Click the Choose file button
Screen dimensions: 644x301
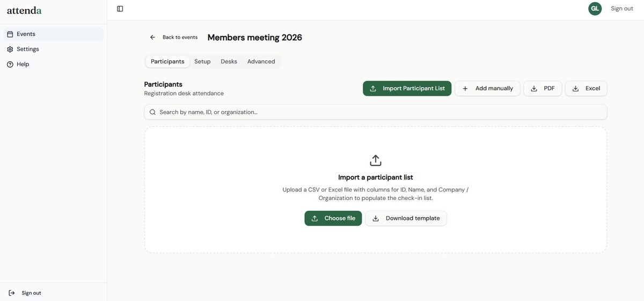[x=333, y=218]
